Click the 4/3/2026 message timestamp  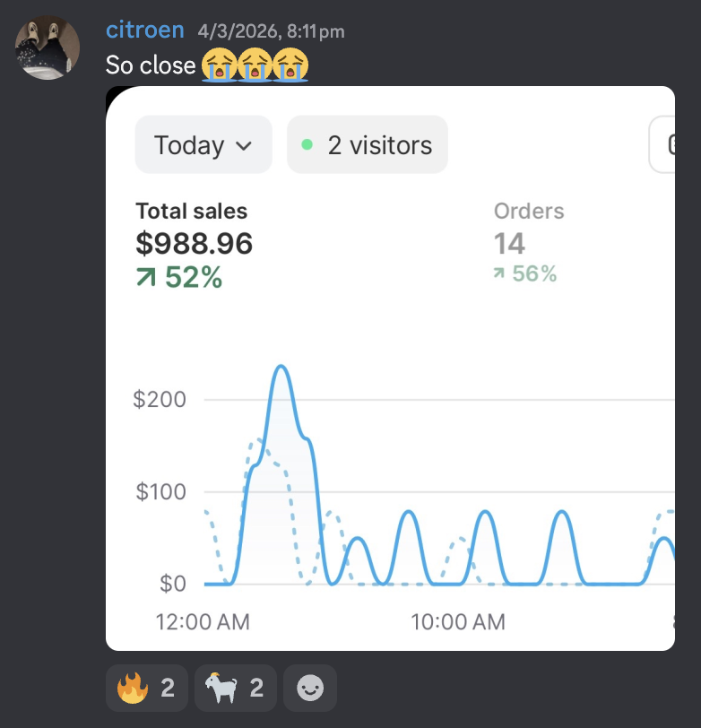pyautogui.click(x=271, y=31)
